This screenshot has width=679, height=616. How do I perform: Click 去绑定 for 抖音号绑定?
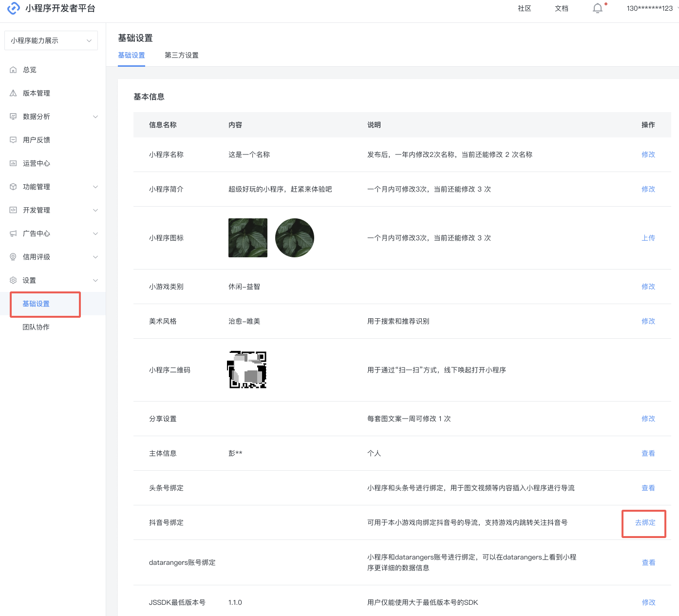pos(645,522)
